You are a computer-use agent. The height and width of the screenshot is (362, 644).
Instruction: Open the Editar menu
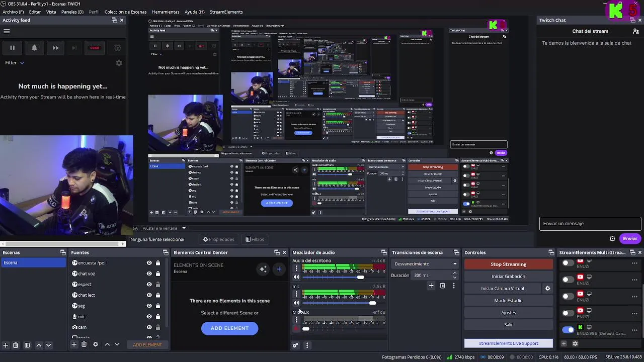tap(35, 12)
